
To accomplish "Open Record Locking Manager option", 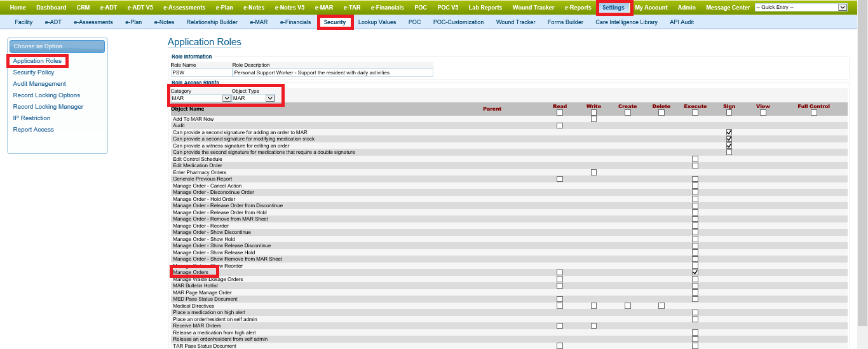I will [48, 107].
